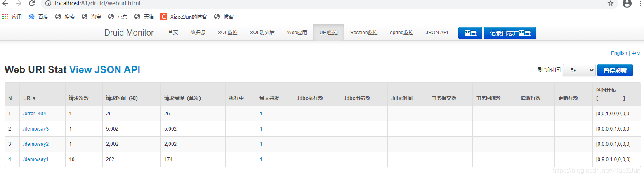
Task: Open the 刷新时间 5s dropdown
Action: point(579,70)
